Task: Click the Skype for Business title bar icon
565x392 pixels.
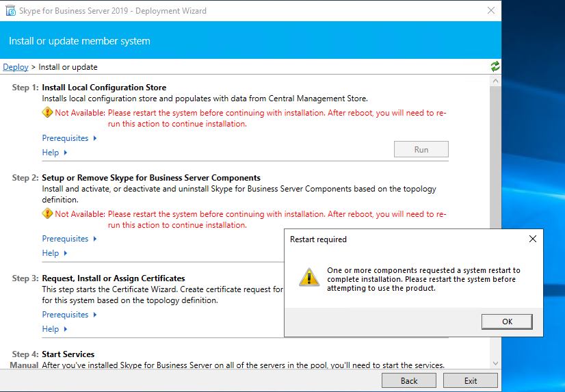Action: (10, 11)
